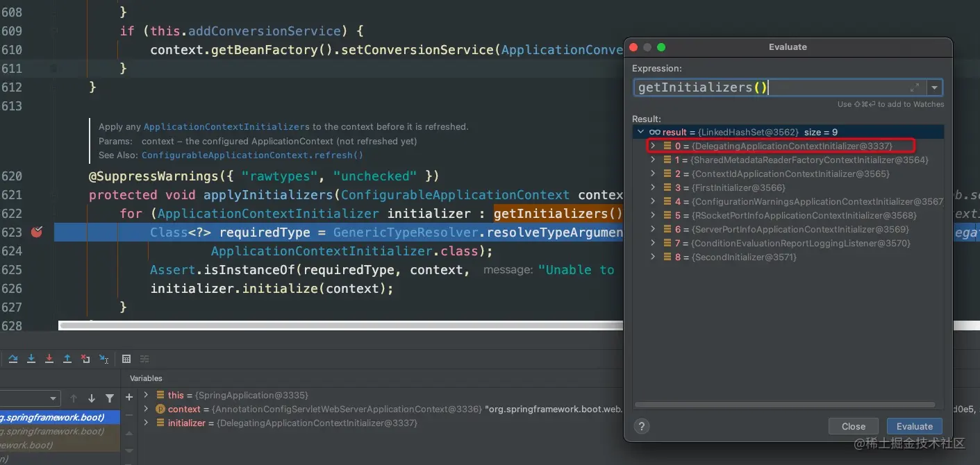Image resolution: width=980 pixels, height=465 pixels.
Task: Select the highlighted springframework.boot stack frame
Action: [60, 417]
